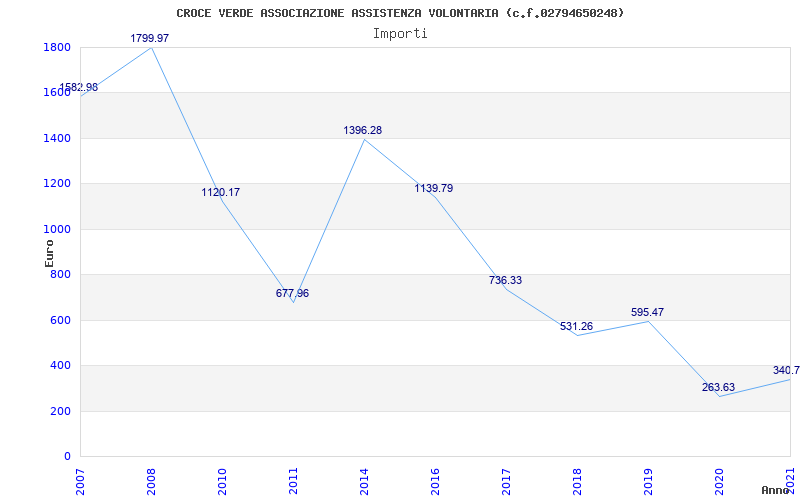The image size is (800, 500).
Task: Click the 263.63 data label
Action: click(718, 387)
